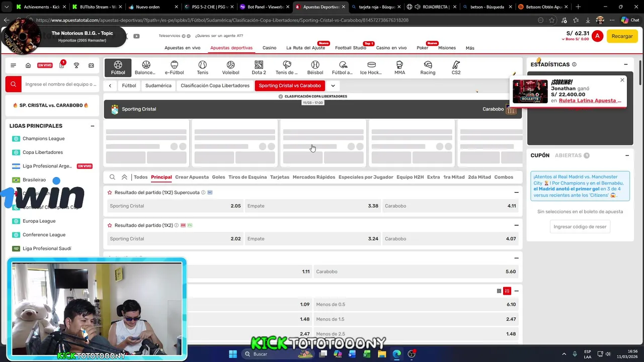Choose the Tenis sport icon
This screenshot has width=644, height=362.
202,68
